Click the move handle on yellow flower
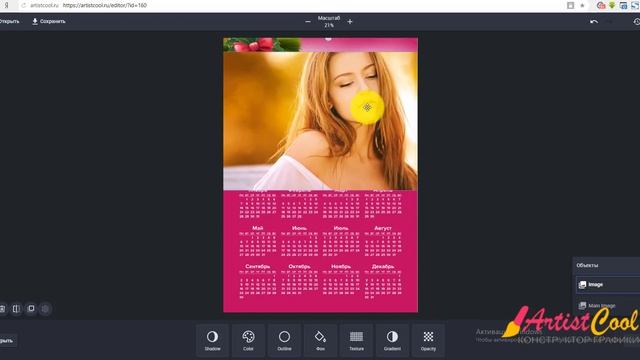The height and width of the screenshot is (360, 640). tap(367, 107)
